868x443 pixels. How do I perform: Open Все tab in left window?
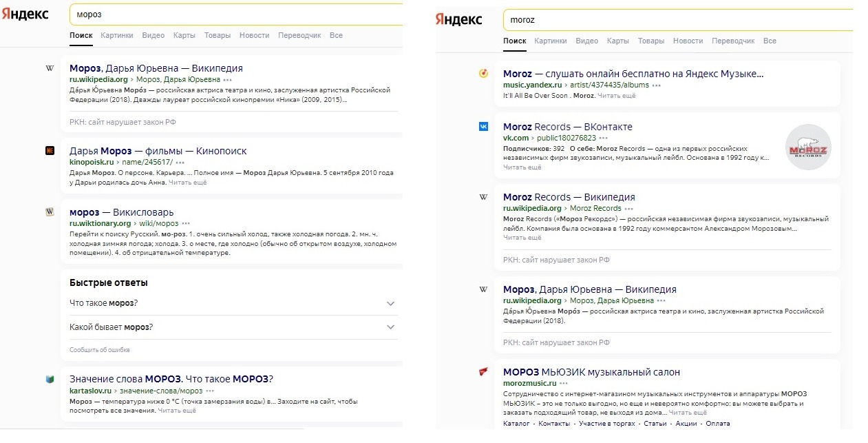coord(336,35)
